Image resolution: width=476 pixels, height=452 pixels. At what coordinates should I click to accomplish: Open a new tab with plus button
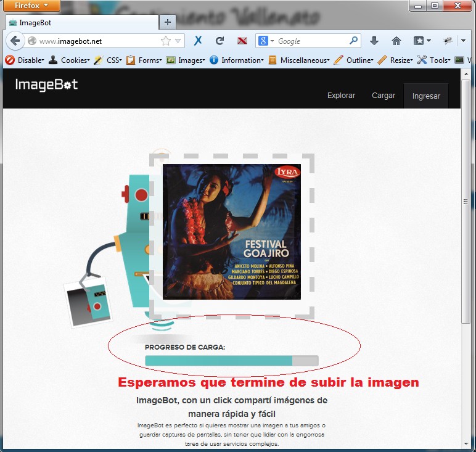pyautogui.click(x=167, y=22)
